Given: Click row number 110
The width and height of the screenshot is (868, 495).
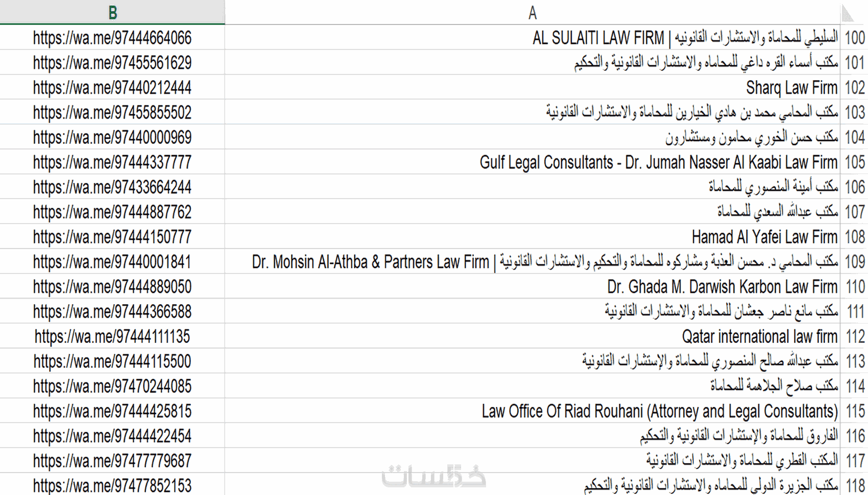Looking at the screenshot, I should click(855, 287).
